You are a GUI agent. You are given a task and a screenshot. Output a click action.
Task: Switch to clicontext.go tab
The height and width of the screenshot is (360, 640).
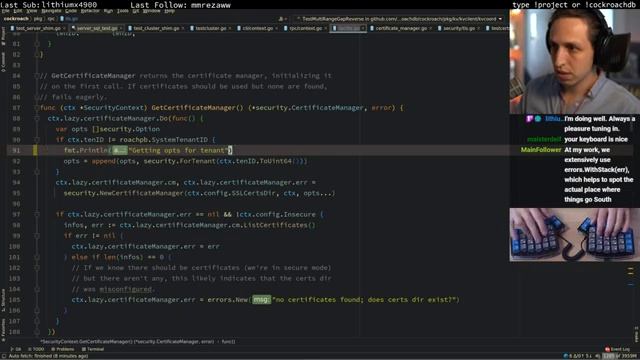258,28
